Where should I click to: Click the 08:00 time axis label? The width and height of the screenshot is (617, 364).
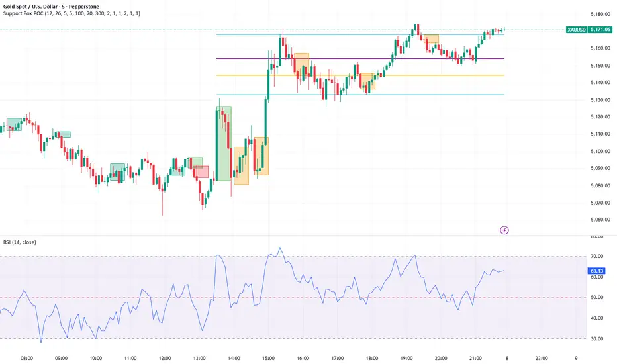[26, 358]
